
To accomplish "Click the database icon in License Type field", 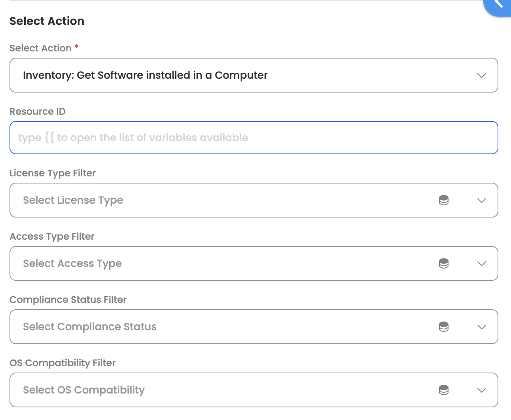I will 444,201.
